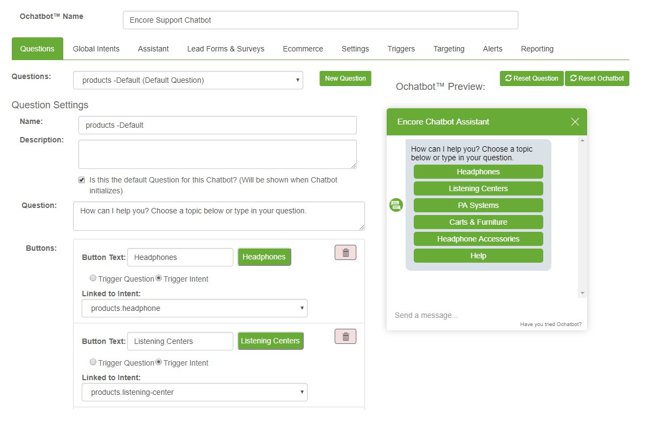The height and width of the screenshot is (423, 646).
Task: Open the products.headphone intent dropdown
Action: 194,308
